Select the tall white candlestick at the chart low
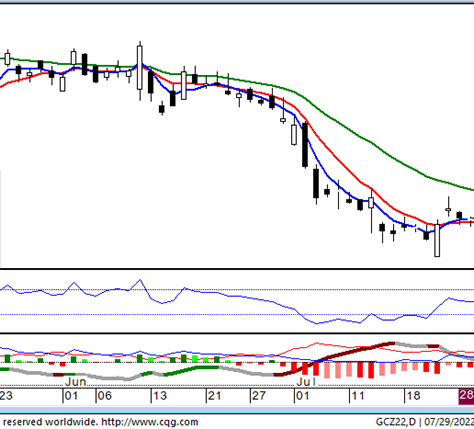The image size is (474, 429). (x=437, y=240)
